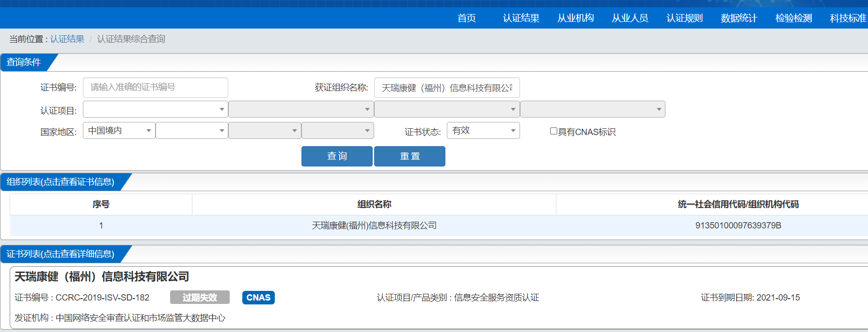Viewport: 868px width, 332px height.
Task: Click expiry date 2021-09-15
Action: click(778, 298)
